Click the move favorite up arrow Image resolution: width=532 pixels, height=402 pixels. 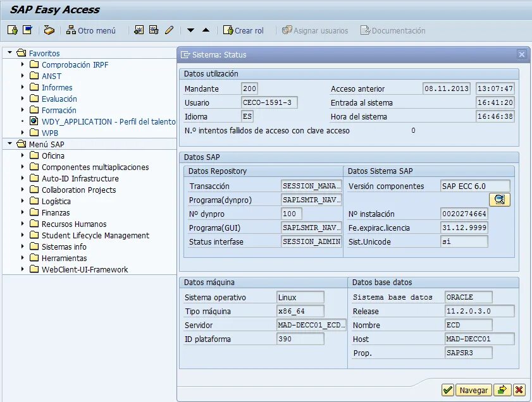pyautogui.click(x=206, y=30)
